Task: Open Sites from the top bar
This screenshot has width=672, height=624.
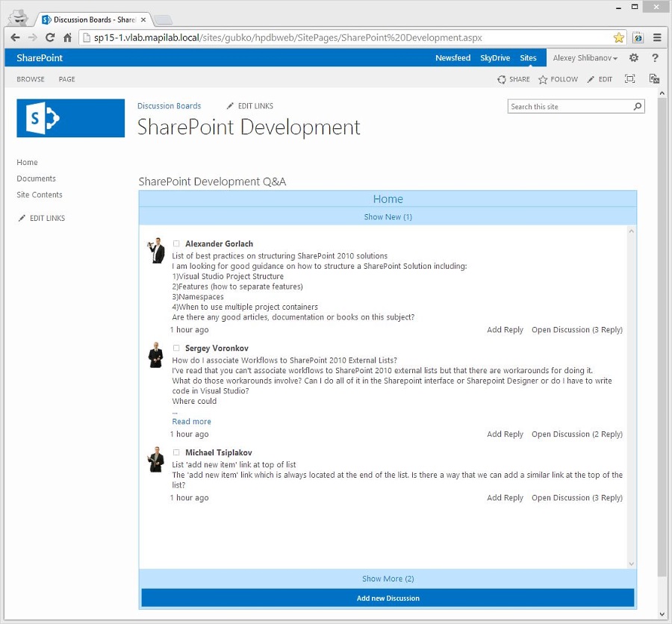Action: click(528, 58)
